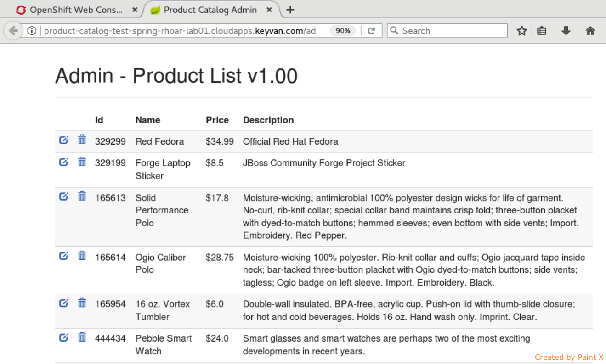
Task: Click the Id column header
Action: (99, 120)
